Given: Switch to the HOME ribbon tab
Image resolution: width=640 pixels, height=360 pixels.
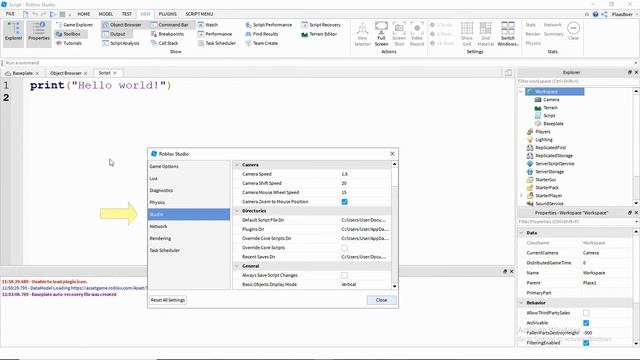Looking at the screenshot, I should coord(84,14).
